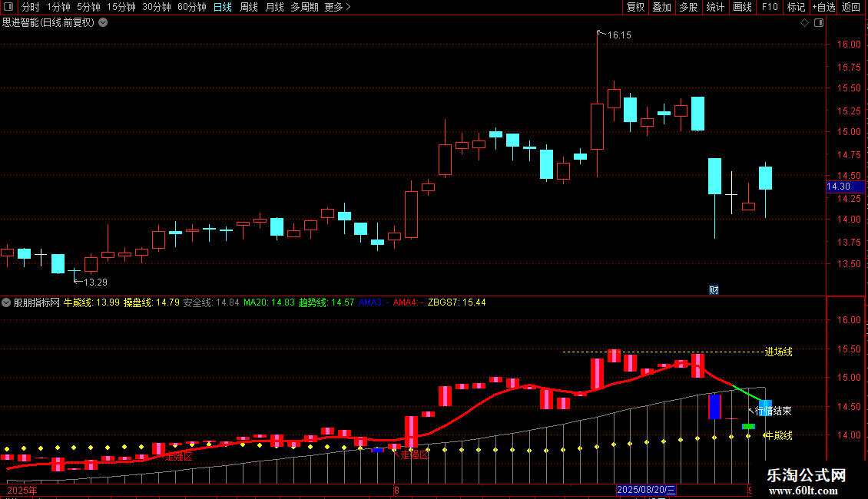Toggle the window layout icon near diamond
This screenshot has height=499, width=868.
click(x=819, y=23)
